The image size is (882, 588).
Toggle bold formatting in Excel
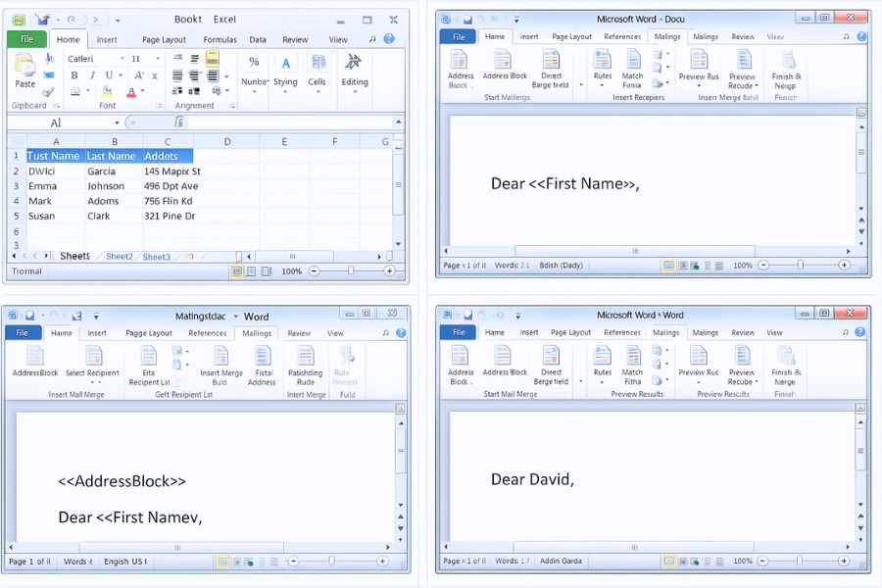pos(73,75)
